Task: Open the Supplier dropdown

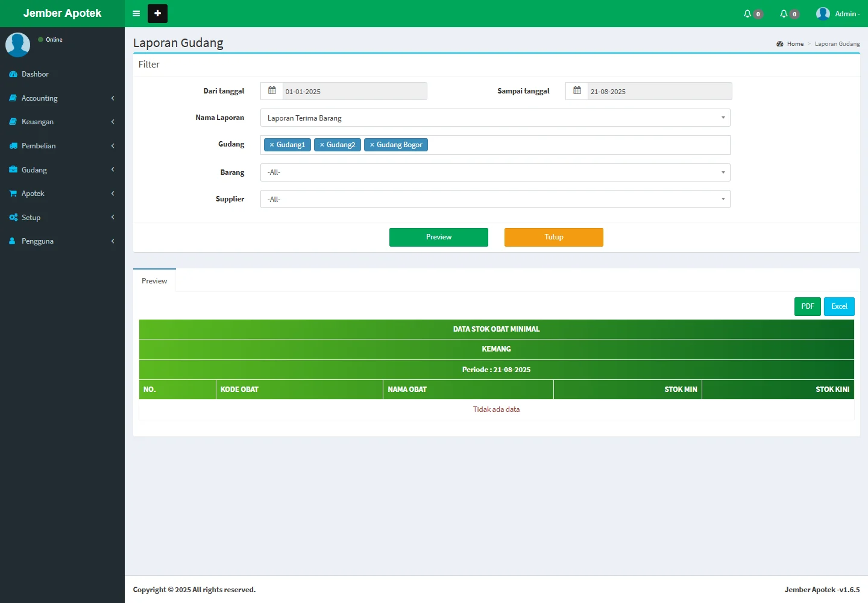Action: (x=495, y=199)
